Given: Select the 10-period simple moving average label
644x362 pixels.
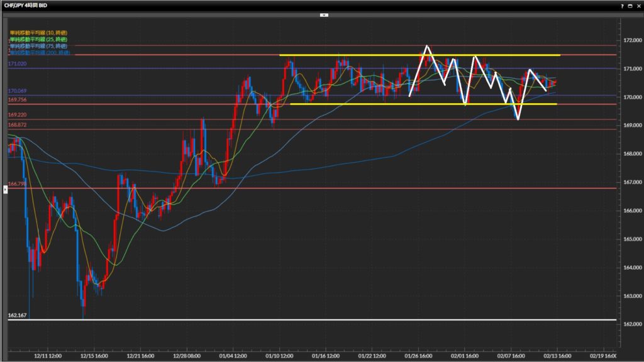Looking at the screenshot, I should coord(38,32).
